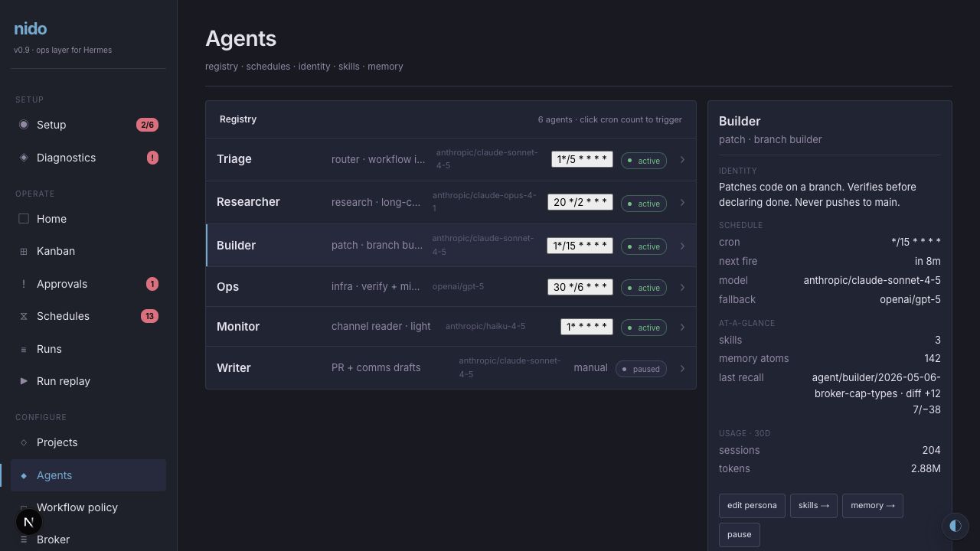Click the Diagnostics alert badge

click(x=152, y=158)
